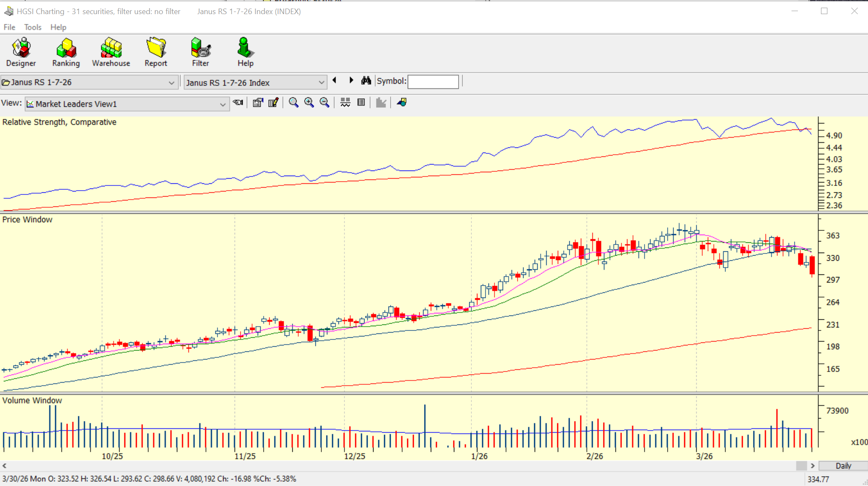Click the Report folder icon
This screenshot has width=868, height=486.
pyautogui.click(x=156, y=48)
